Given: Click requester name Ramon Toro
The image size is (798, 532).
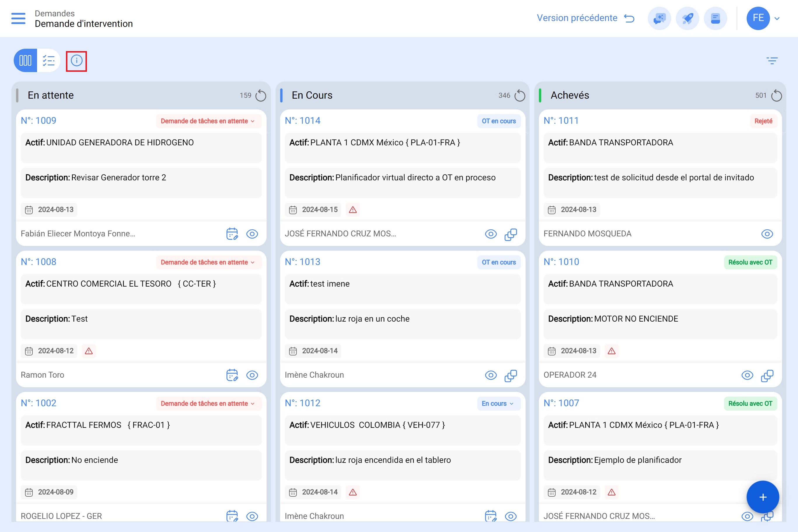Looking at the screenshot, I should click(42, 375).
